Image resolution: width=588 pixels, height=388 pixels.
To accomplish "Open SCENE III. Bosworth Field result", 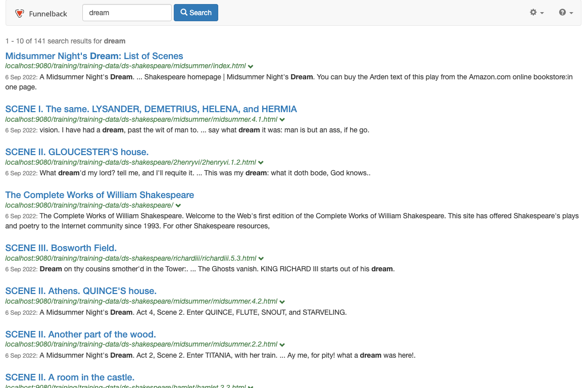I will [61, 248].
